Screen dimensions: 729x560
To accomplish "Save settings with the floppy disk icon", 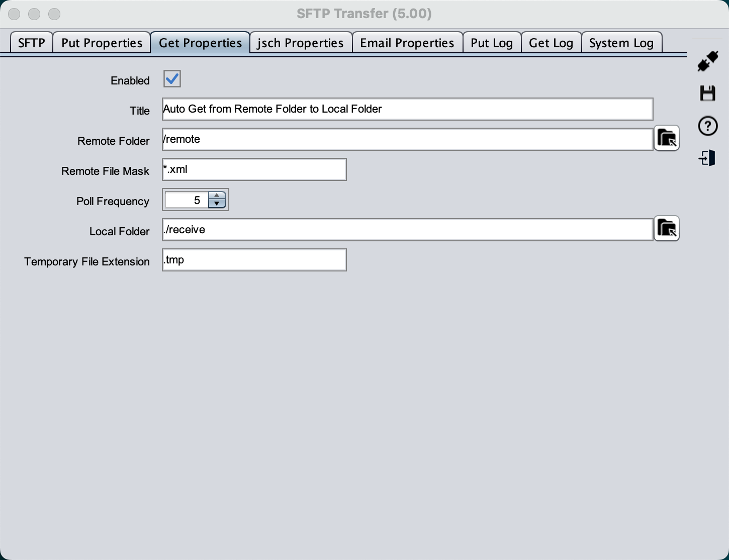I will click(707, 94).
